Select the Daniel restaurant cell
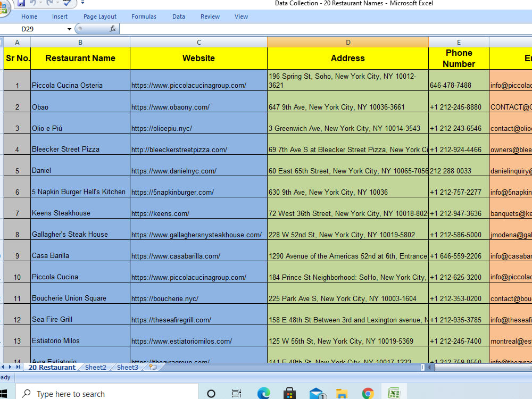Image resolution: width=532 pixels, height=399 pixels. (80, 165)
